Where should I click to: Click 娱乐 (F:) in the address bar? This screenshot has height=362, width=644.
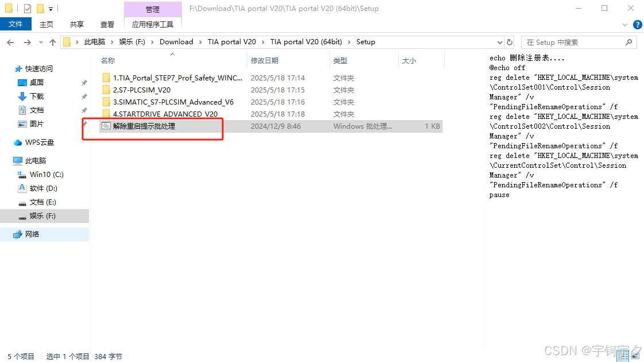[x=132, y=42]
